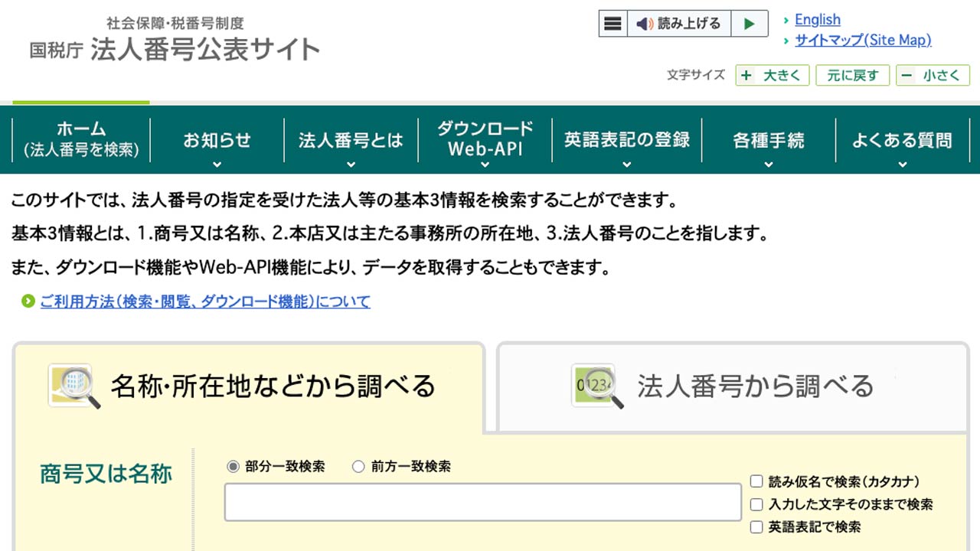Enable 入力した文字そのままで検索 checkbox
980x551 pixels.
pyautogui.click(x=756, y=504)
